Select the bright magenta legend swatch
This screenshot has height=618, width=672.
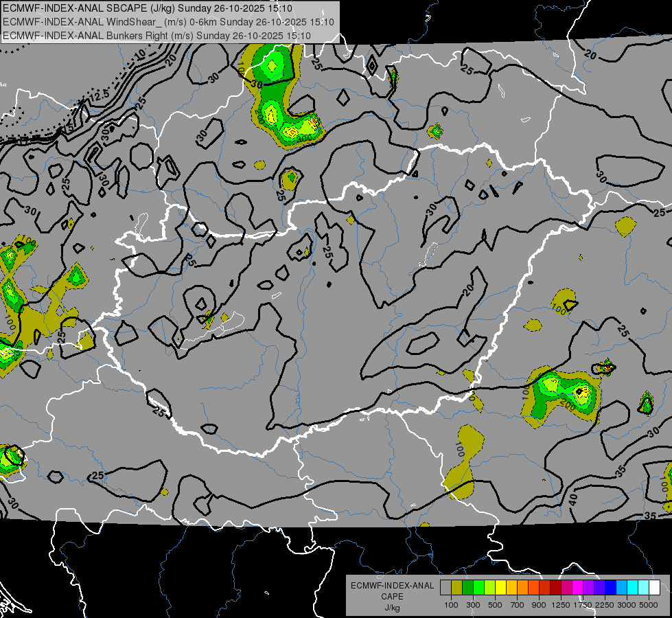pos(578,587)
